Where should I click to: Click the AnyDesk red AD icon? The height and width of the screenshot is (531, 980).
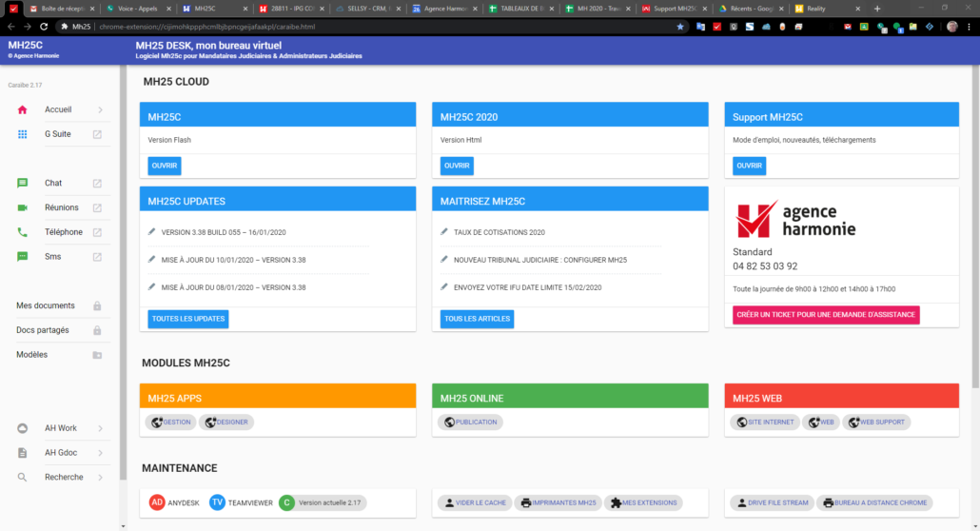157,502
